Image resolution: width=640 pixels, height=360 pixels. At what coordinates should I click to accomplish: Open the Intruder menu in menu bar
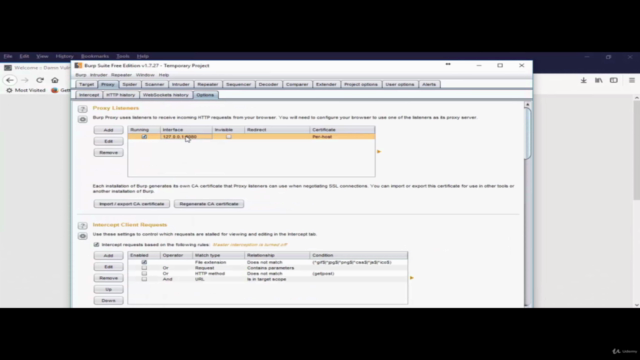(x=99, y=75)
